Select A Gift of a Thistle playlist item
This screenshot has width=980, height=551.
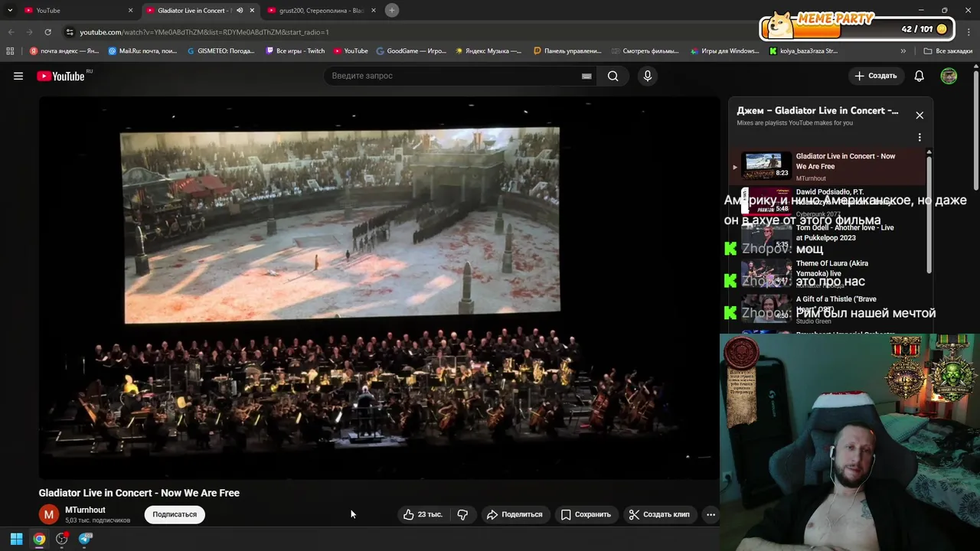pyautogui.click(x=827, y=309)
